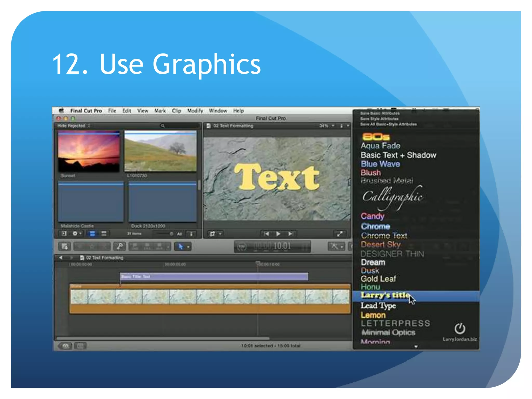This screenshot has width=532, height=399.
Task: Apply the 80s text style
Action: [376, 137]
